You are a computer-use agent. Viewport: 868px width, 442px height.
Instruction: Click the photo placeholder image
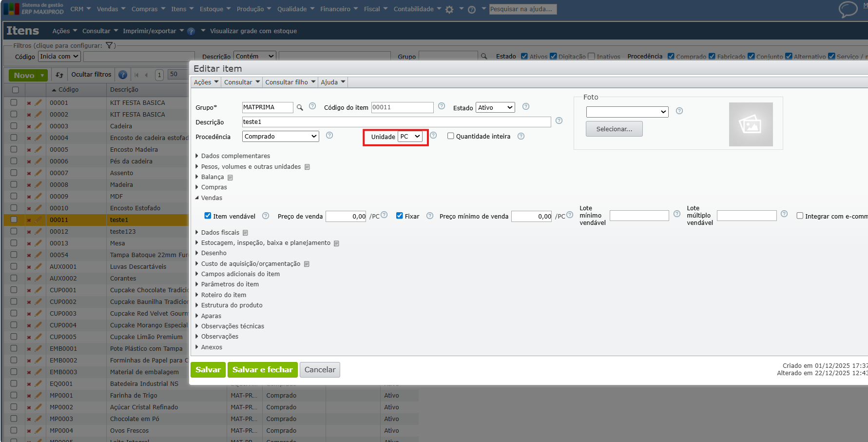(751, 124)
